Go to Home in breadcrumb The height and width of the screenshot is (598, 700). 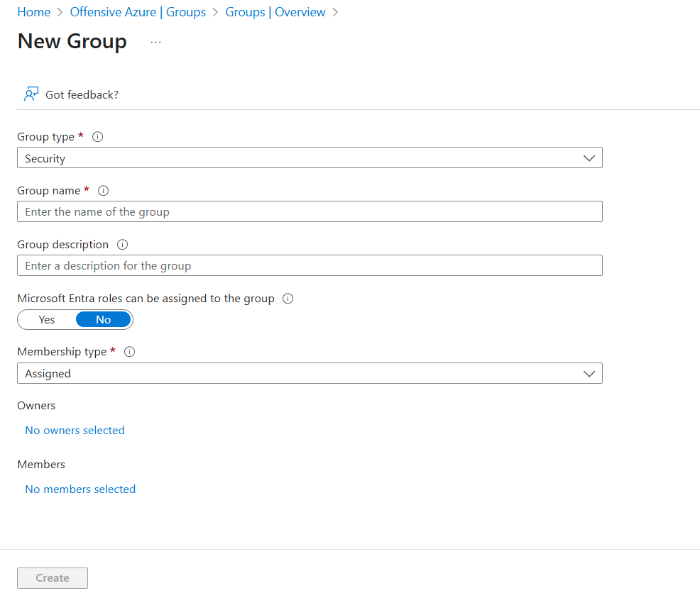pyautogui.click(x=33, y=12)
